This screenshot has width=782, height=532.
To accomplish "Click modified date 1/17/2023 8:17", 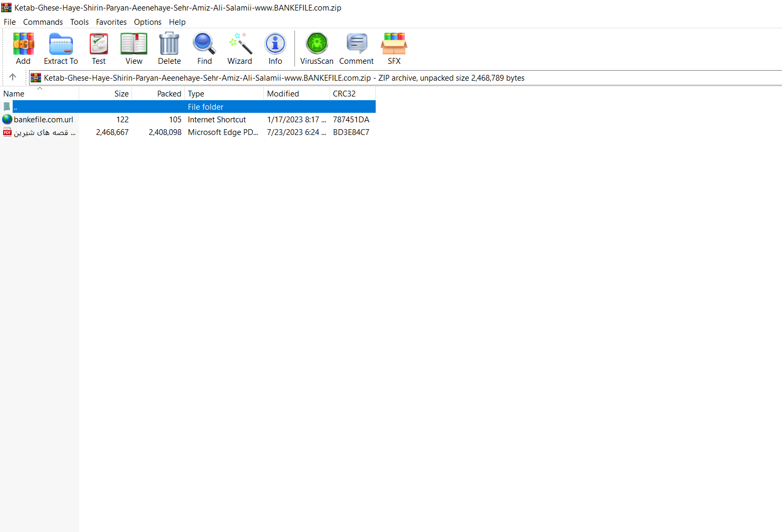I will click(297, 120).
